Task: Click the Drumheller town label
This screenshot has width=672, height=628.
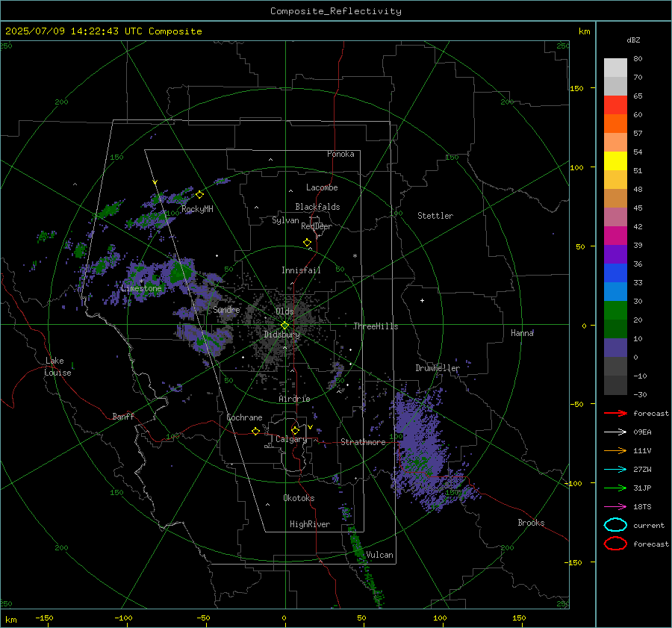Action: (x=437, y=368)
